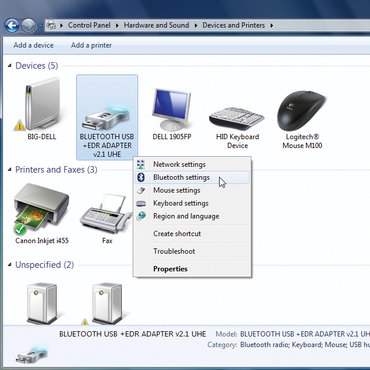
Task: Collapse the Unspecified (2) group
Action: point(9,265)
